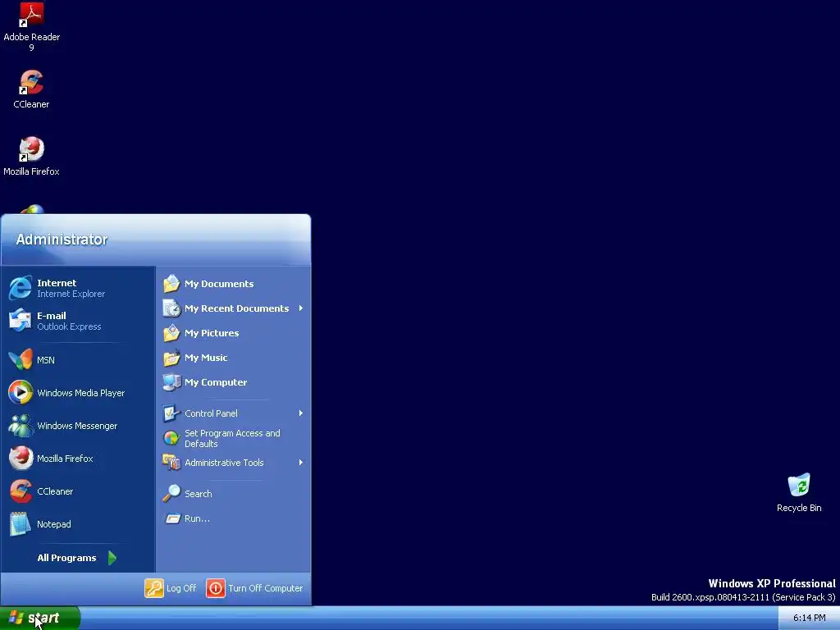Click the My Documents folder icon
Screen dimensions: 840x630
(x=171, y=283)
